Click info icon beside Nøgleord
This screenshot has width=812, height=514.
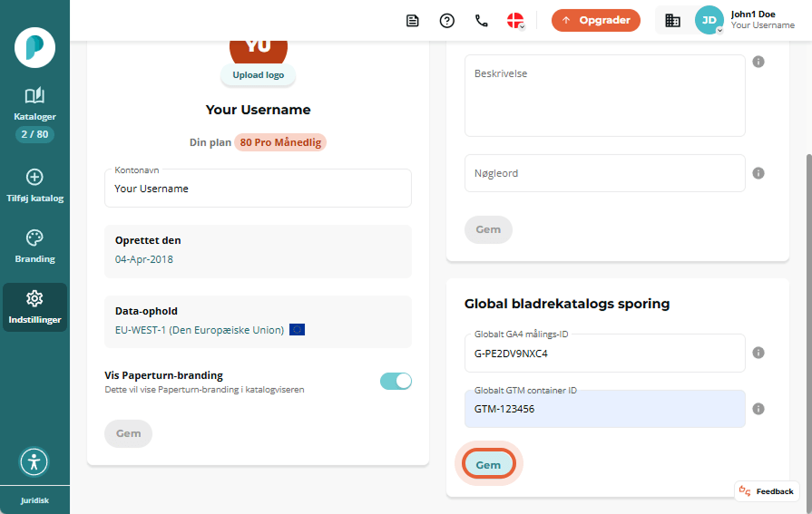[758, 173]
